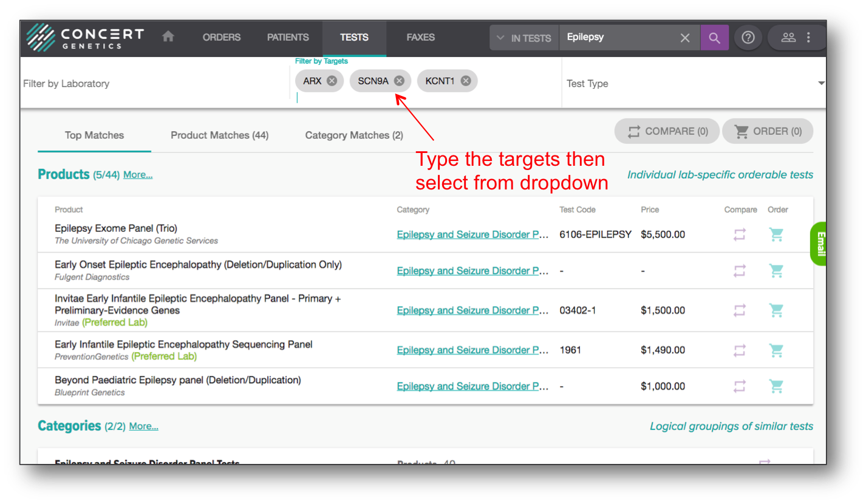Open the Category Matches (2) tab

tap(353, 135)
